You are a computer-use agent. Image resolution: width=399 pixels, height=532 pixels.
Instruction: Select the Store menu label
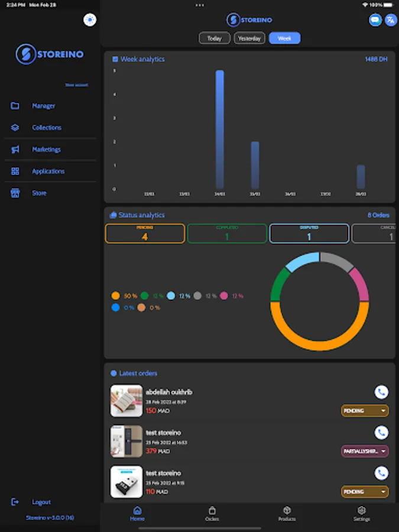[x=39, y=193]
